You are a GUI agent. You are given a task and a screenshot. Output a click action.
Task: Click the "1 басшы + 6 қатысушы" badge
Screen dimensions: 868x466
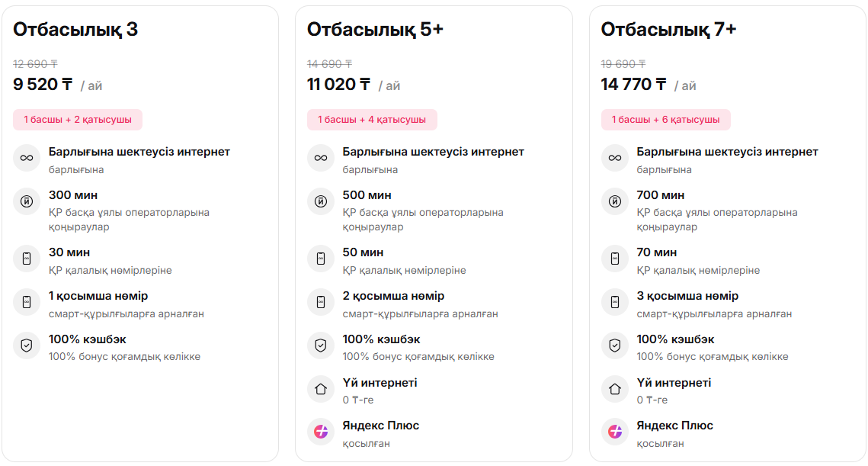click(665, 120)
